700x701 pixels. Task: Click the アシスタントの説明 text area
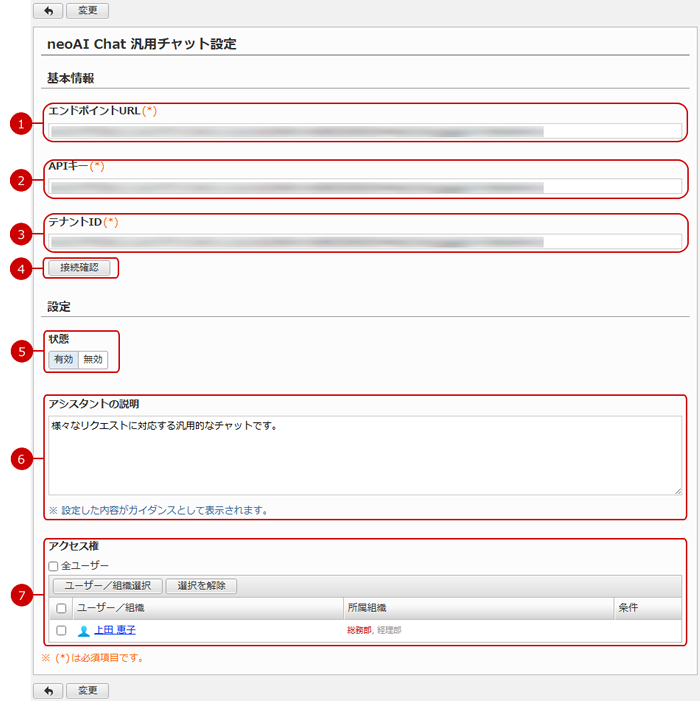365,456
